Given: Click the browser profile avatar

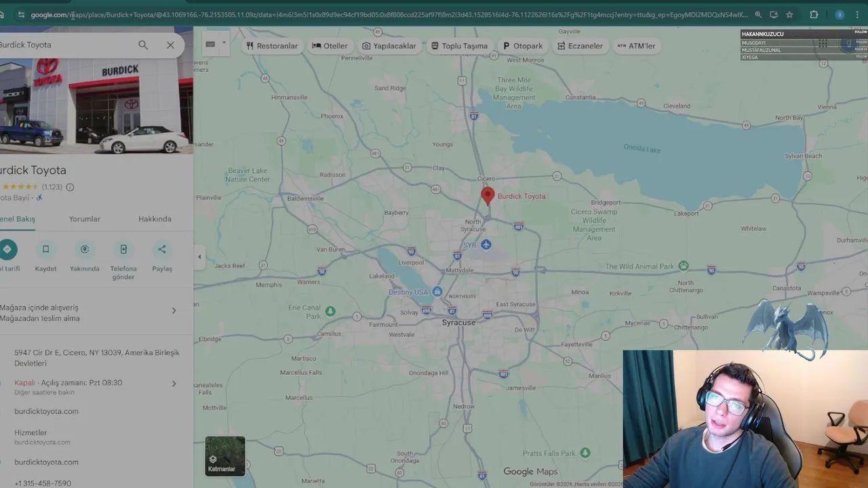Looking at the screenshot, I should coord(840,14).
